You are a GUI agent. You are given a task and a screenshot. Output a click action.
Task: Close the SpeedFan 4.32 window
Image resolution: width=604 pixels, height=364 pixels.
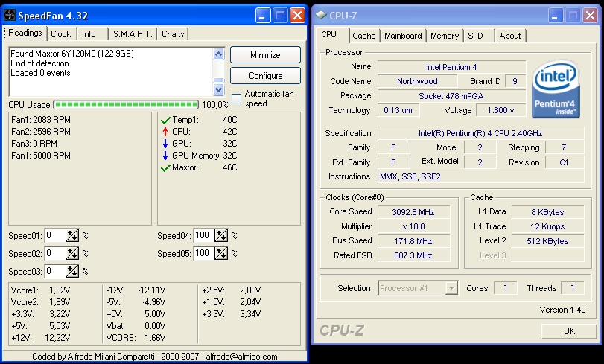click(x=297, y=16)
